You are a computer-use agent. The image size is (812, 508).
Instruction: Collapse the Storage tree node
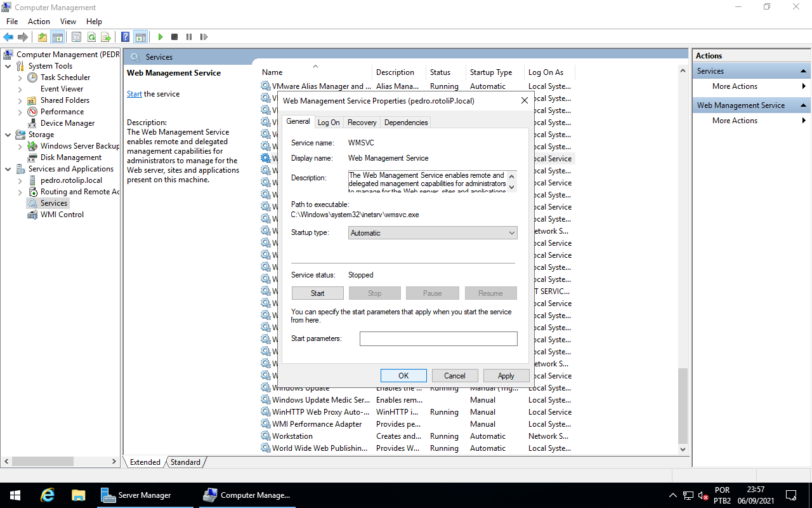(8, 135)
